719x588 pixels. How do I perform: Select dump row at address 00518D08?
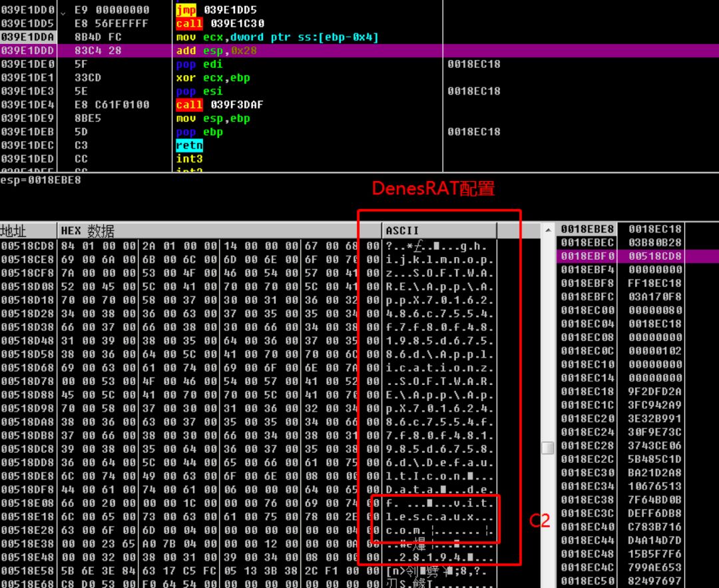click(248, 286)
